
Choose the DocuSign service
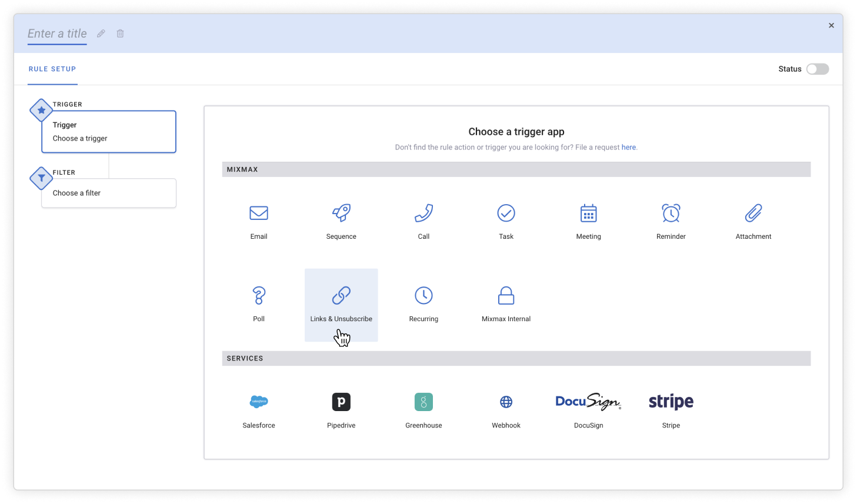(588, 402)
